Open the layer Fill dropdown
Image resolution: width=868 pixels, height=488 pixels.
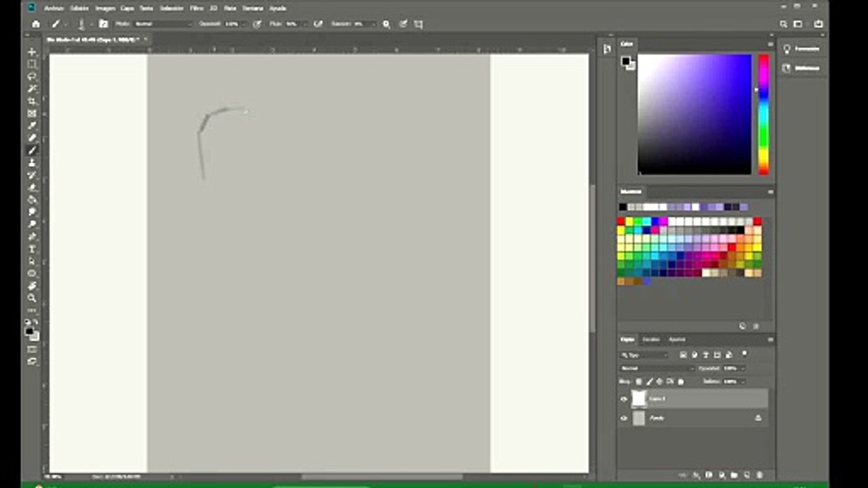click(743, 382)
